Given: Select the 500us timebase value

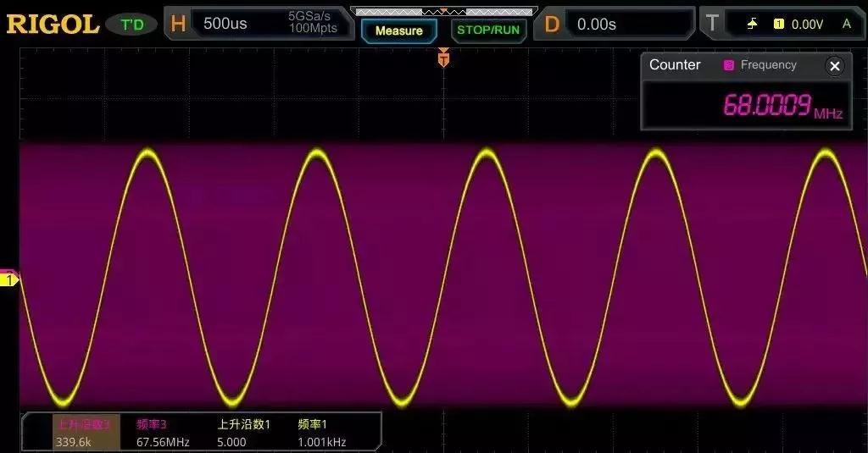Looking at the screenshot, I should pos(225,24).
